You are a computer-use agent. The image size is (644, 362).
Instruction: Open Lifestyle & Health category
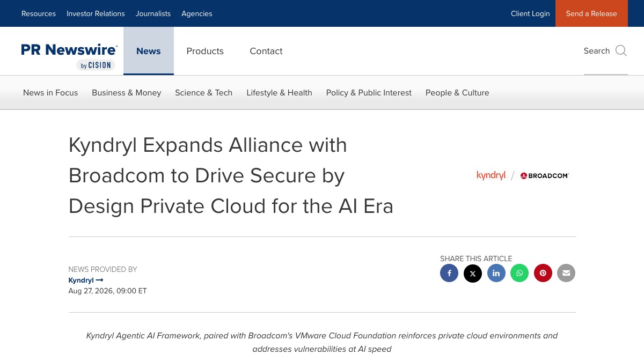pos(279,93)
